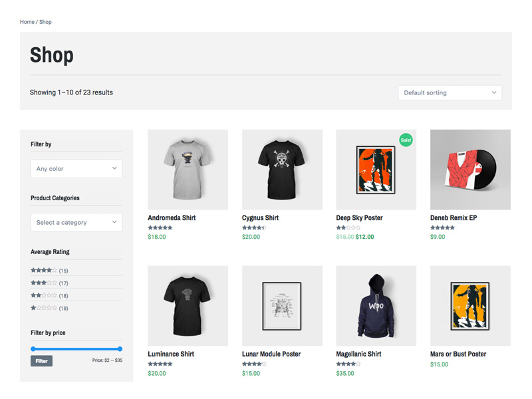Viewport: 532px width, 399px height.
Task: Open the Andromeda Shirt product image
Action: pyautogui.click(x=188, y=170)
